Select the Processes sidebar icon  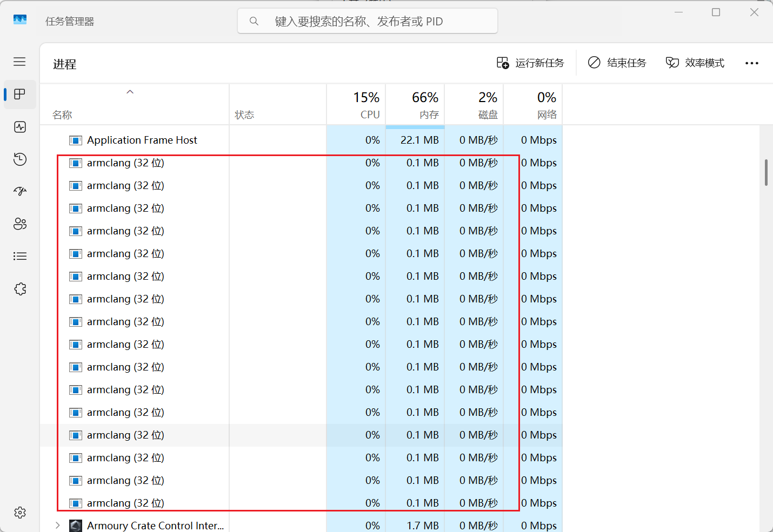pyautogui.click(x=20, y=94)
